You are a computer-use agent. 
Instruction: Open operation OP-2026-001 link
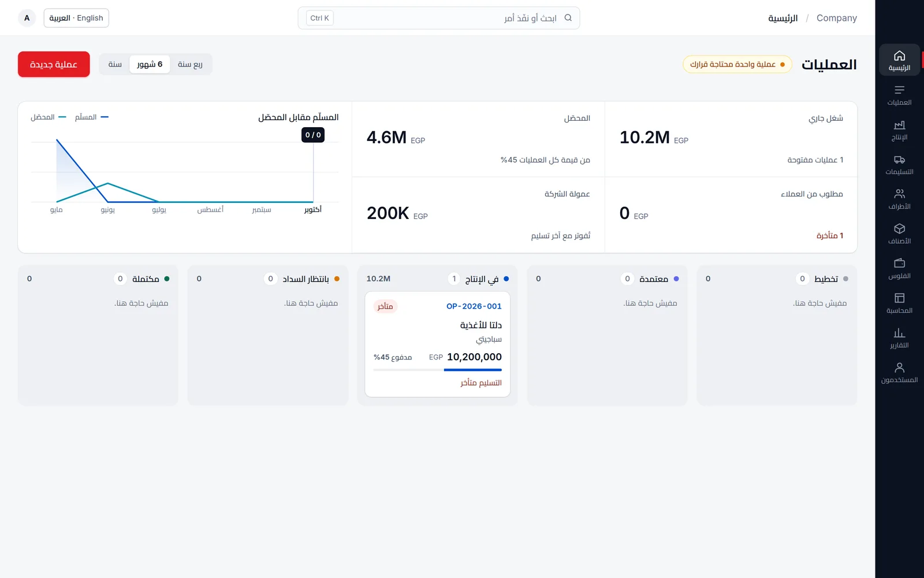tap(474, 306)
